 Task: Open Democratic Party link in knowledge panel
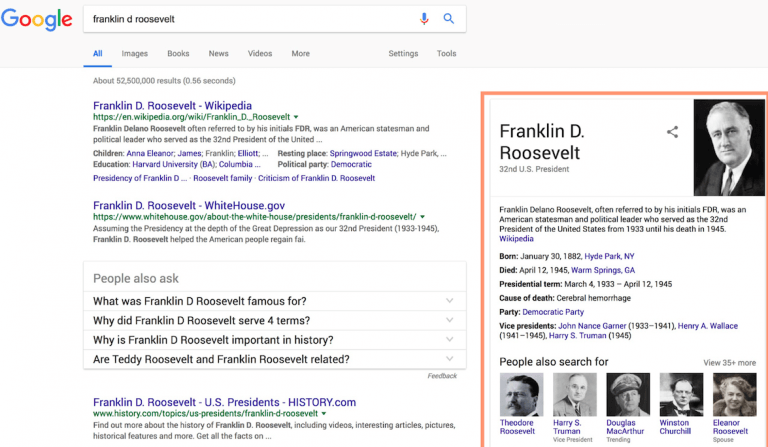pyautogui.click(x=553, y=312)
